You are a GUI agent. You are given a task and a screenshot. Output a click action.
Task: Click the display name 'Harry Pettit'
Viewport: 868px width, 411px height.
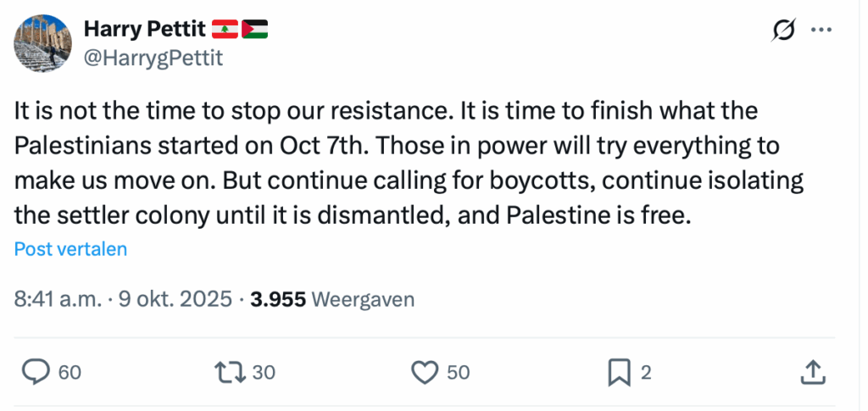[145, 30]
